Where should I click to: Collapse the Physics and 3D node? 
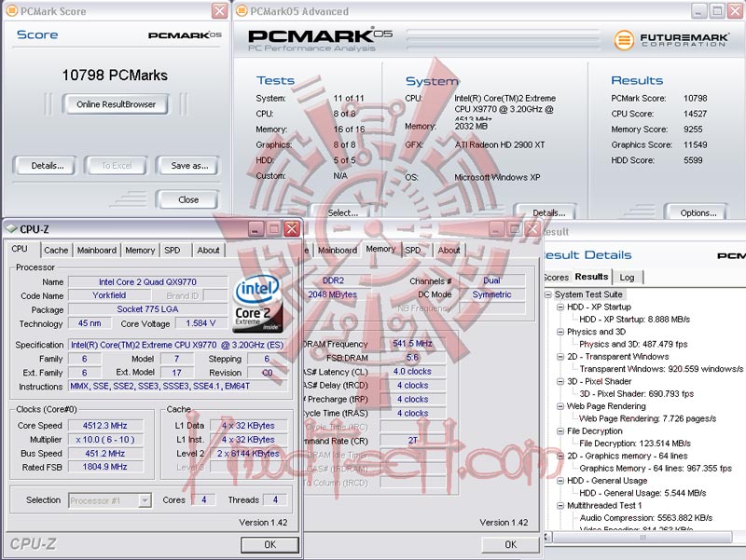coord(560,332)
